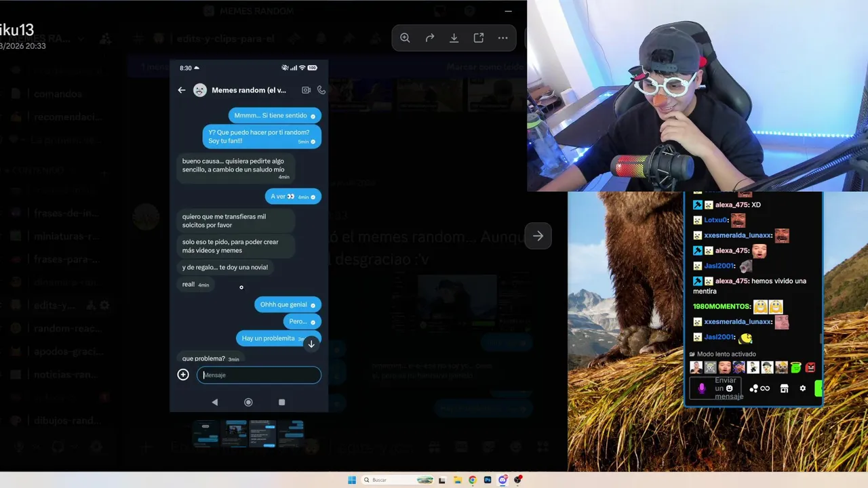Click 'hemos vivido una mentira' chat message

coord(749,285)
